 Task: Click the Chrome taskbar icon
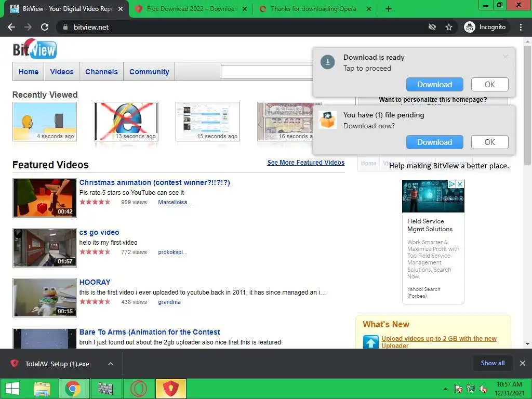click(x=72, y=389)
